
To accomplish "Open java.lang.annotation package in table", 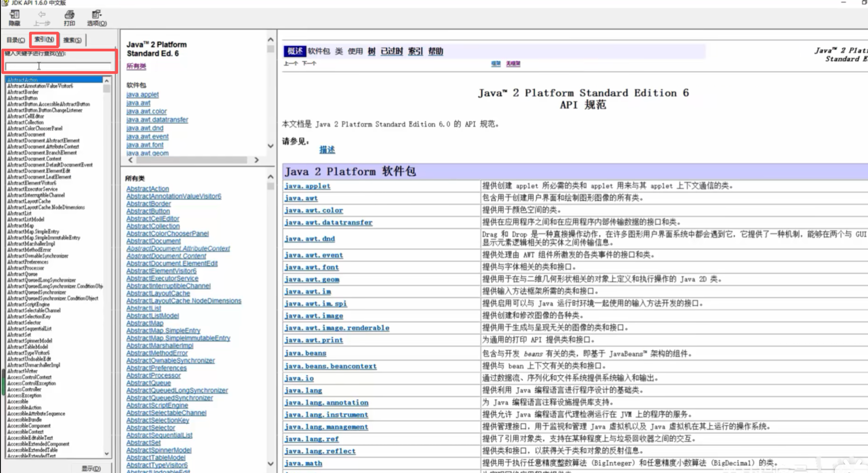I will click(326, 403).
